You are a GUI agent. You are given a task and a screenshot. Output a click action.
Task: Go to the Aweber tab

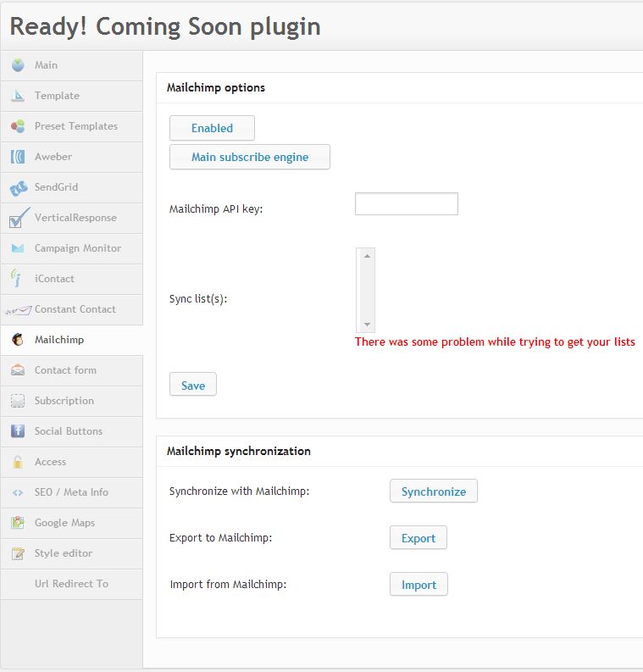71,157
